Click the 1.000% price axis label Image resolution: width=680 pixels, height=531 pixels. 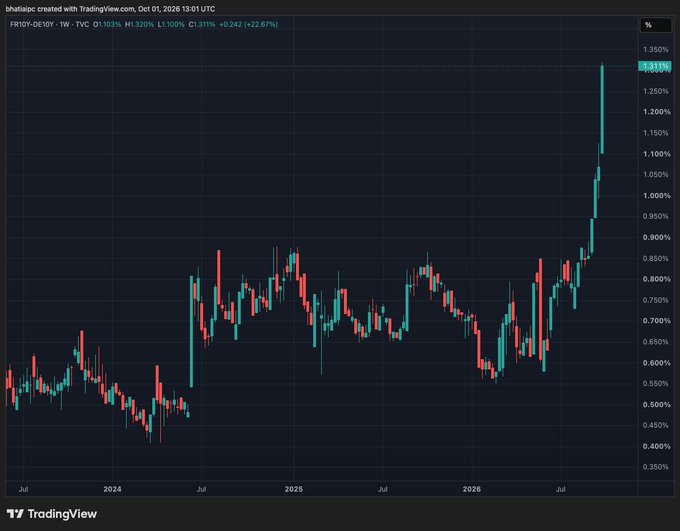[657, 196]
